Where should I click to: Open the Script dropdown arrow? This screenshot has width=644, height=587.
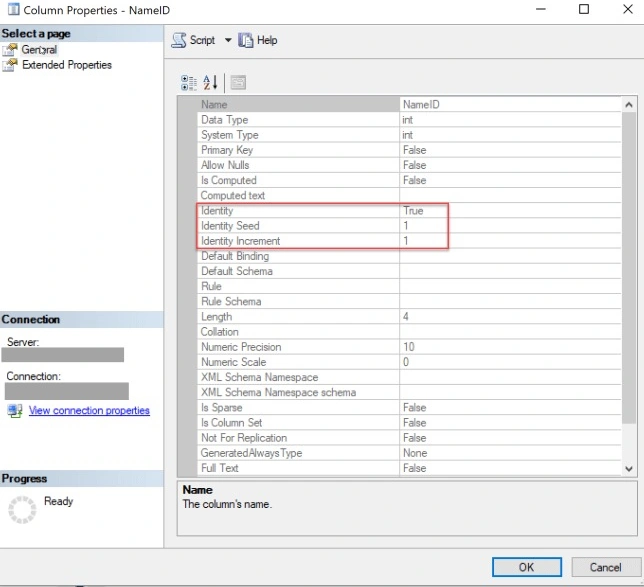(x=228, y=40)
